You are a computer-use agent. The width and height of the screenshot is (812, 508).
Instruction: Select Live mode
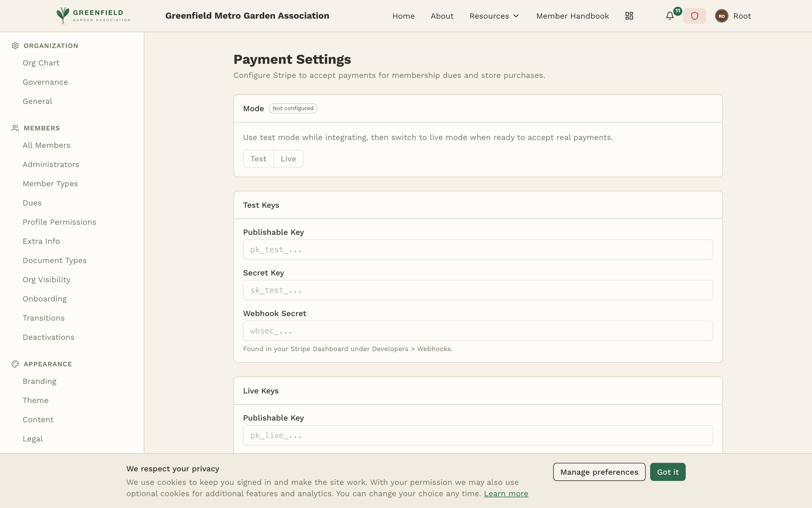click(288, 159)
